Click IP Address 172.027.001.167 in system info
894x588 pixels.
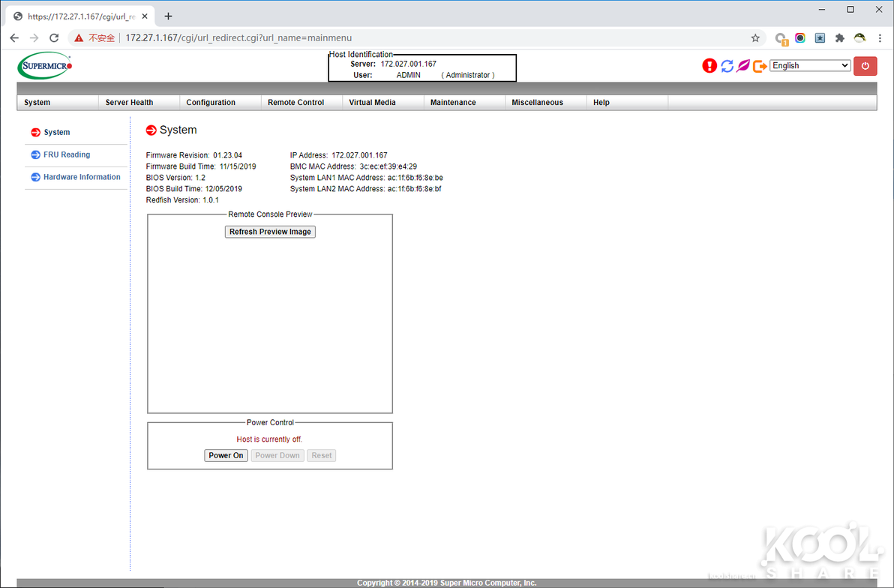click(x=339, y=155)
